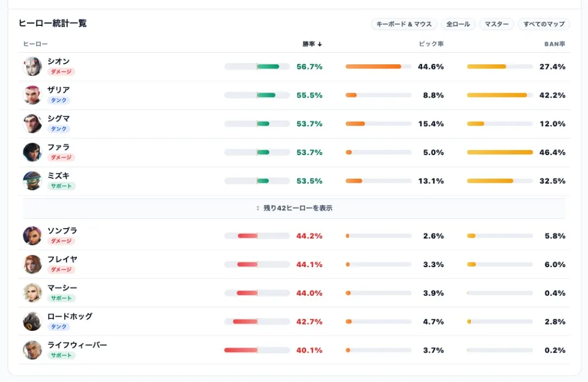Click the 44.6% pick rate value
The height and width of the screenshot is (382, 588).
click(431, 67)
